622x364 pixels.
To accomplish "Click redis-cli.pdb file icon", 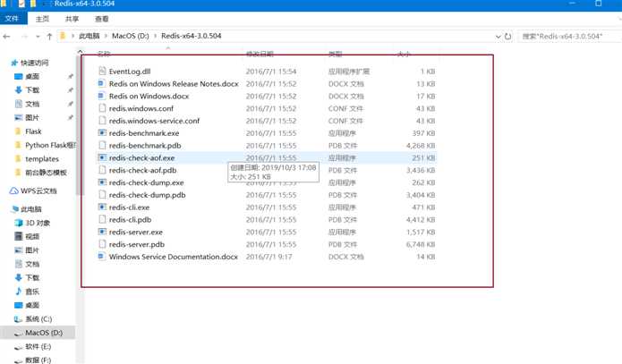I will (x=102, y=219).
